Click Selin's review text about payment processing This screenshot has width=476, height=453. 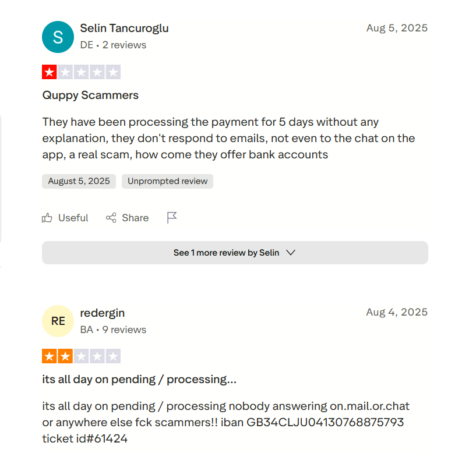click(228, 139)
